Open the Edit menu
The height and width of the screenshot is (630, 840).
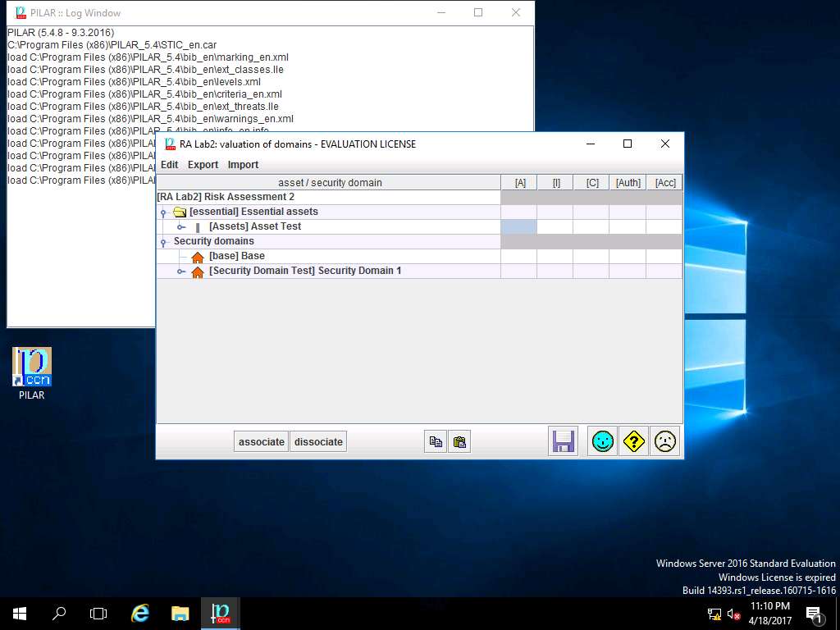coord(169,164)
